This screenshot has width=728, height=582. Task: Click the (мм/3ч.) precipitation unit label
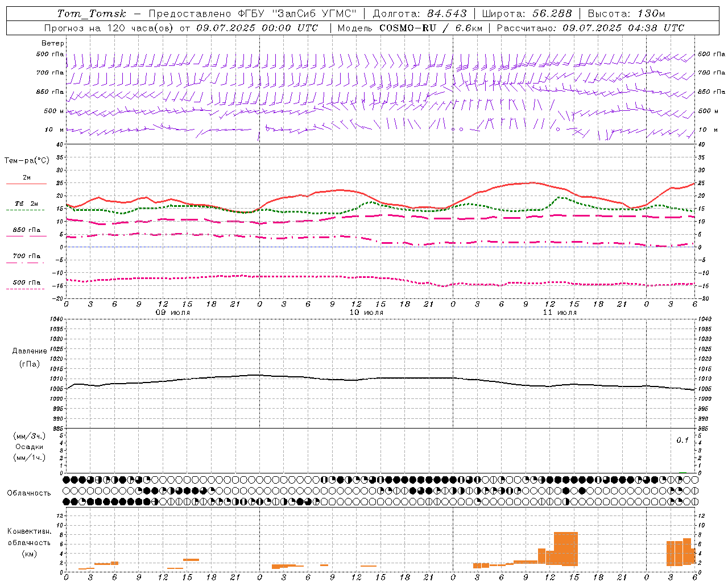coord(30,436)
